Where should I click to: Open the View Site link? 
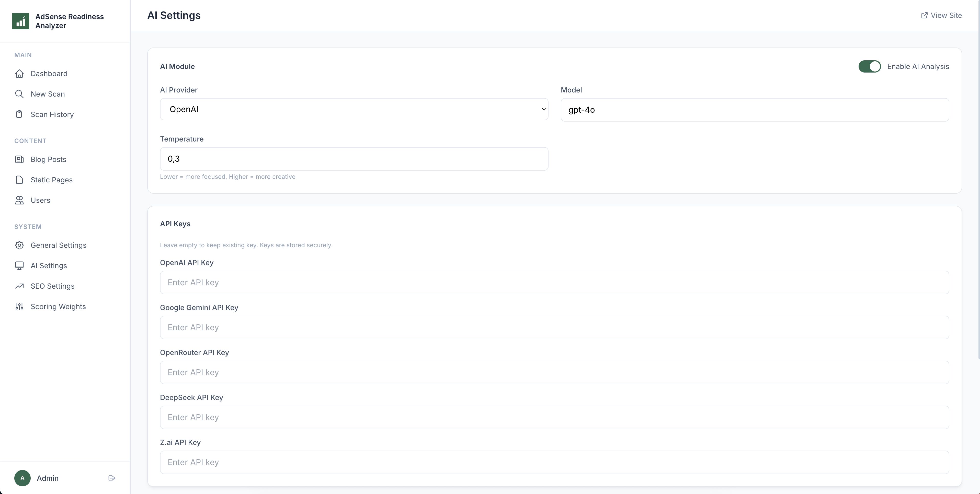tap(941, 16)
